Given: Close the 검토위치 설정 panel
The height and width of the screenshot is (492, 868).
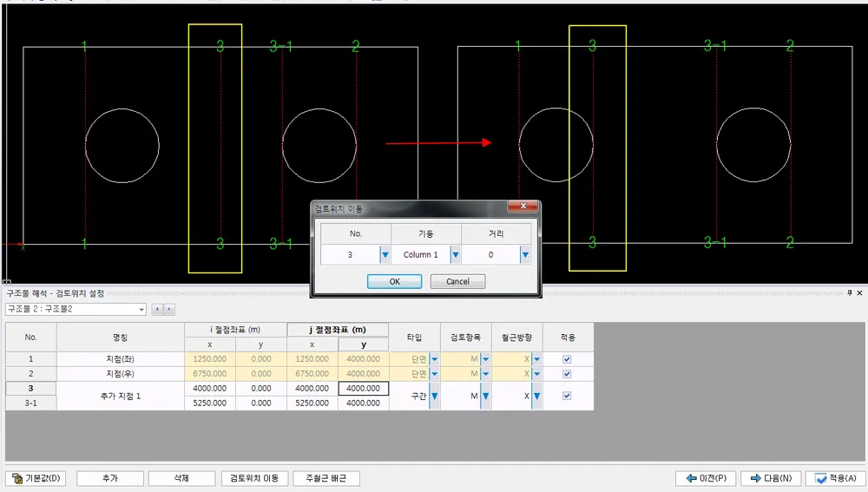Looking at the screenshot, I should pyautogui.click(x=859, y=292).
